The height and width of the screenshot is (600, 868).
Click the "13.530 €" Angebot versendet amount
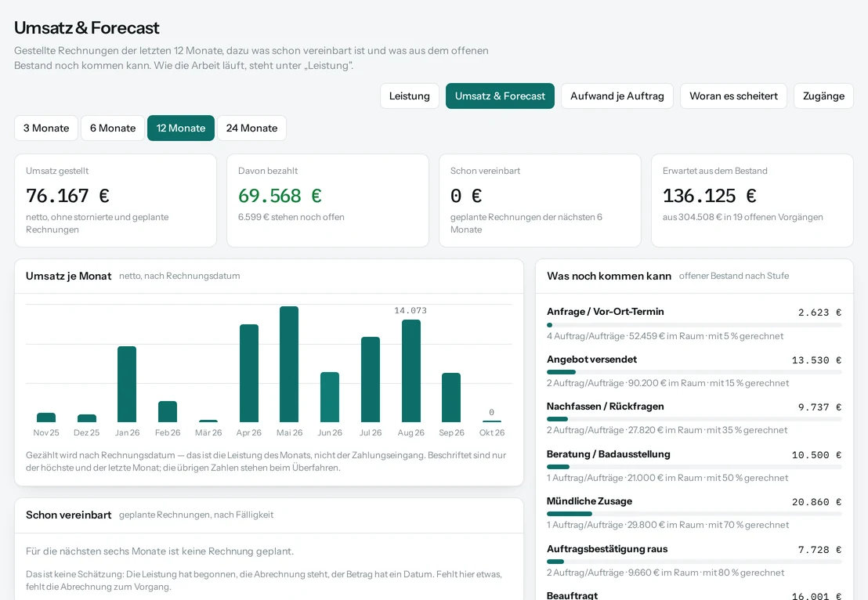tap(816, 360)
